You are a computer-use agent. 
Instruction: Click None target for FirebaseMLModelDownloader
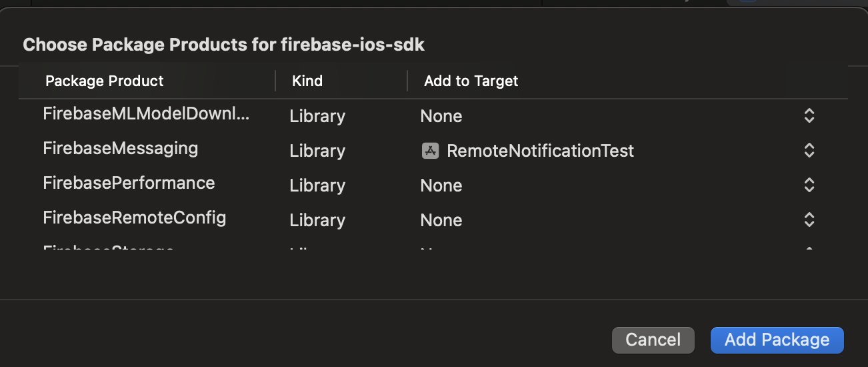(x=441, y=116)
